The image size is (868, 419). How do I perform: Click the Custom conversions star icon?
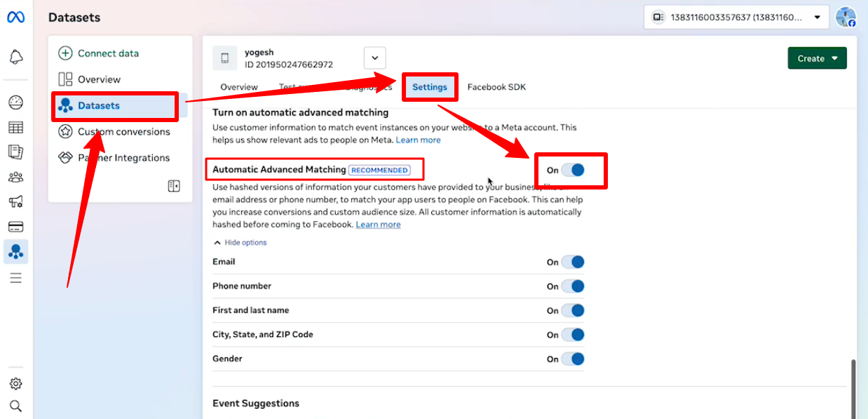pyautogui.click(x=65, y=131)
